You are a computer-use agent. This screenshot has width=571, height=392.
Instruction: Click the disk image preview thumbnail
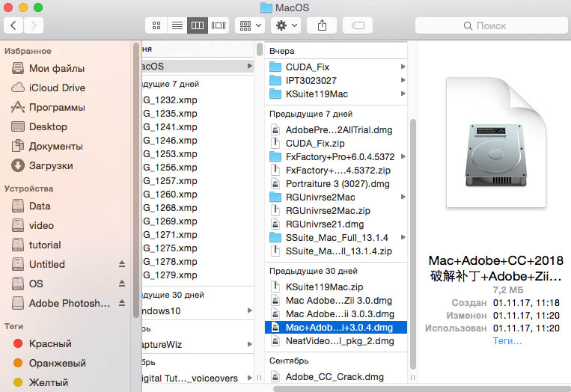496,142
